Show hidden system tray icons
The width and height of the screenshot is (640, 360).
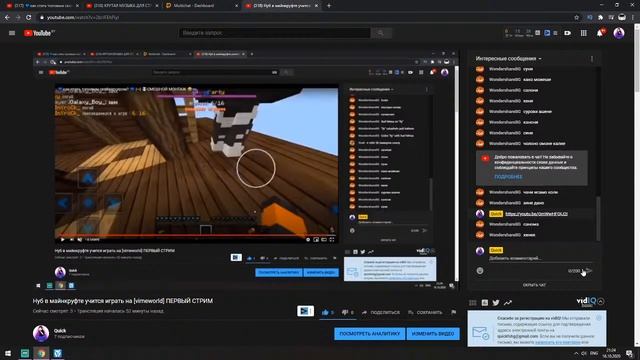[x=576, y=353]
